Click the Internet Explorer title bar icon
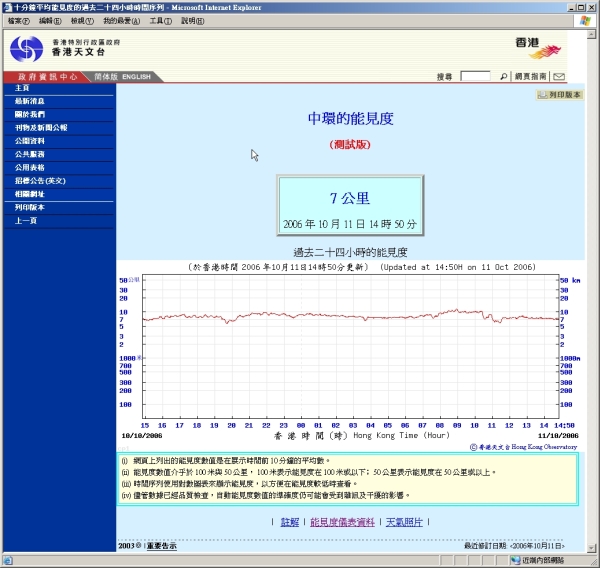This screenshot has height=568, width=600. (7, 7)
